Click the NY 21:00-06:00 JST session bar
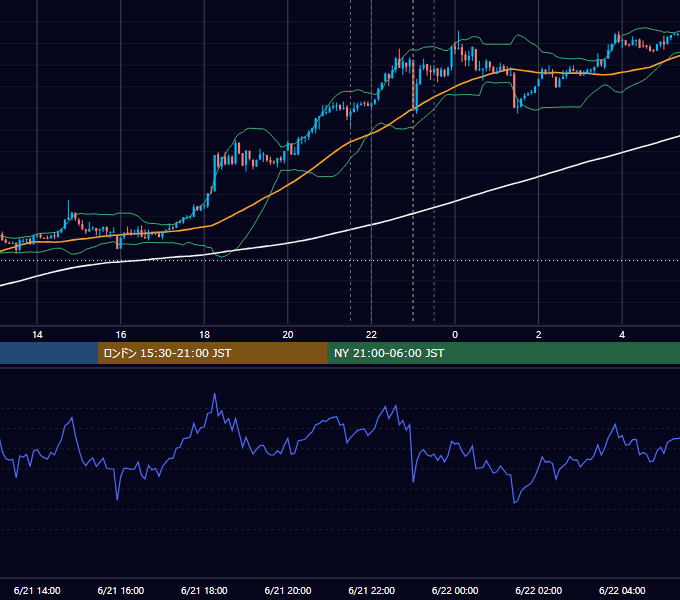680x600 pixels. pos(503,353)
